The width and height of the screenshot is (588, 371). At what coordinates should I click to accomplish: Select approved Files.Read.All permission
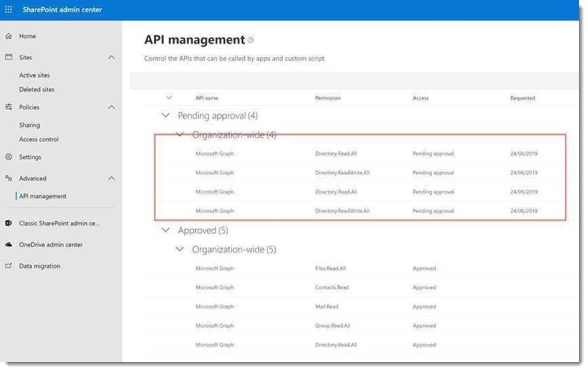point(330,269)
